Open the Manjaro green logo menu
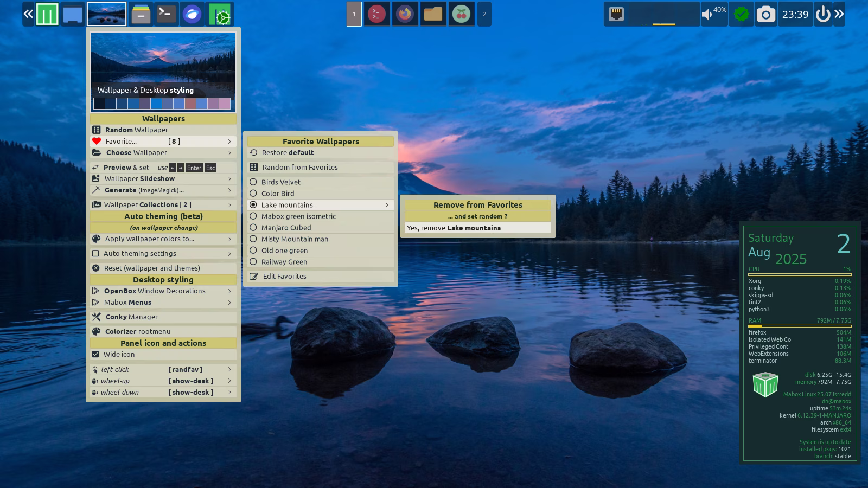The image size is (868, 488). (47, 14)
